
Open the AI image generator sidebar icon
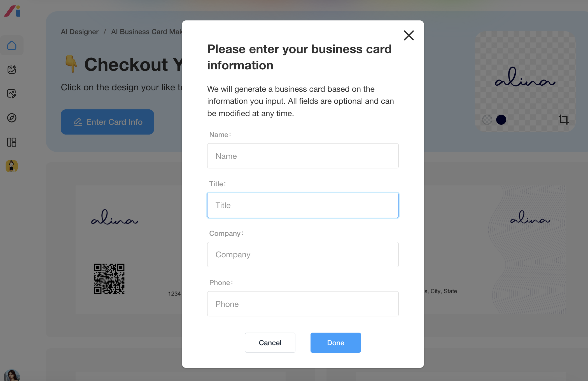point(12,69)
